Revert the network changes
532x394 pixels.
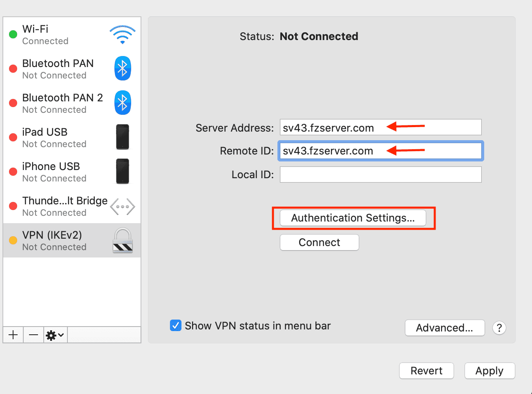point(426,371)
